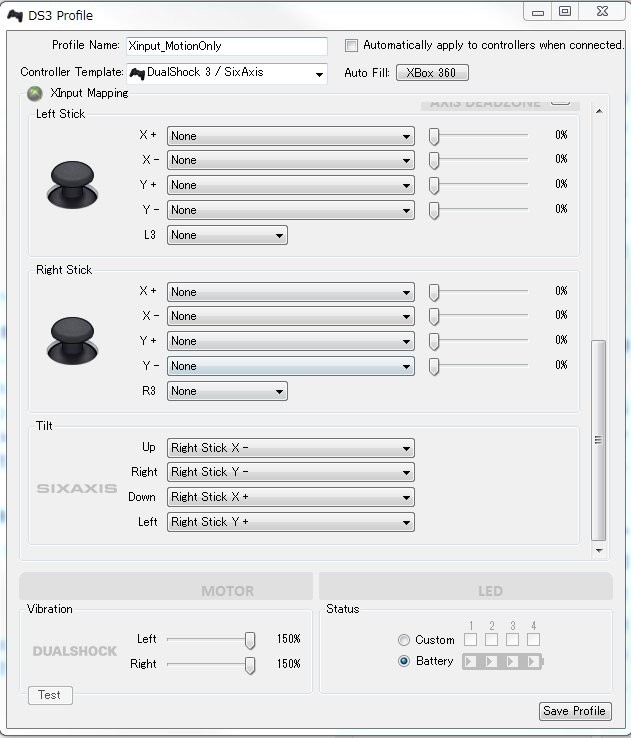Minimize the DS3 Profile window
The width and height of the screenshot is (631, 738).
pyautogui.click(x=538, y=12)
